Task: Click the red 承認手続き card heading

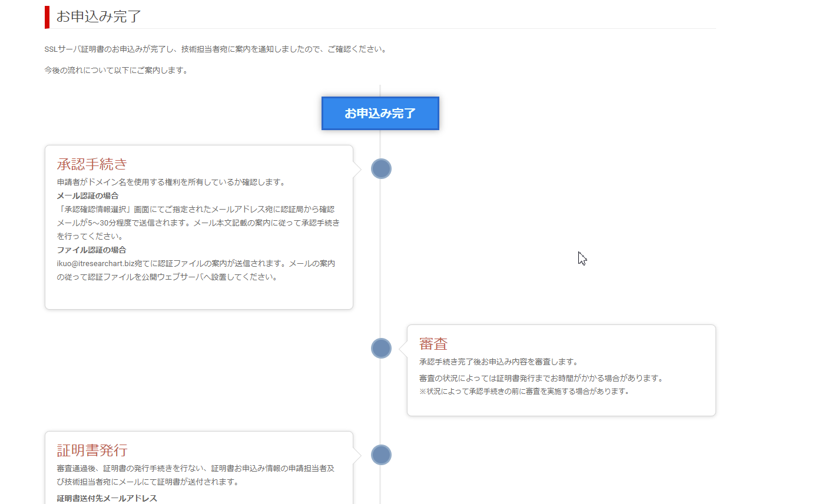Action: tap(92, 164)
